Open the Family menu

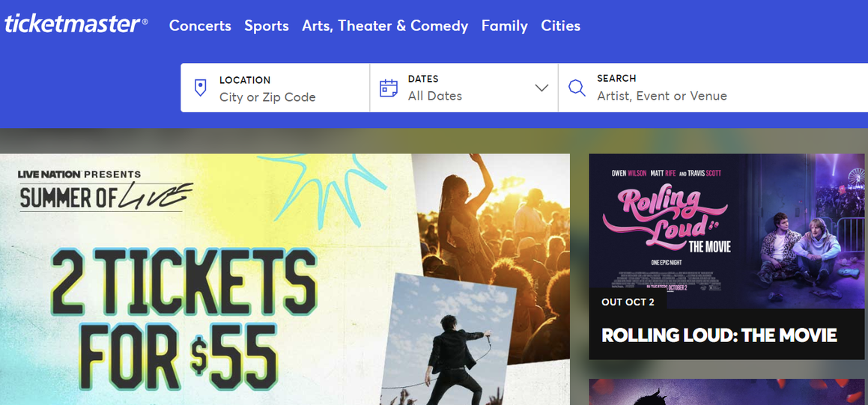[504, 25]
